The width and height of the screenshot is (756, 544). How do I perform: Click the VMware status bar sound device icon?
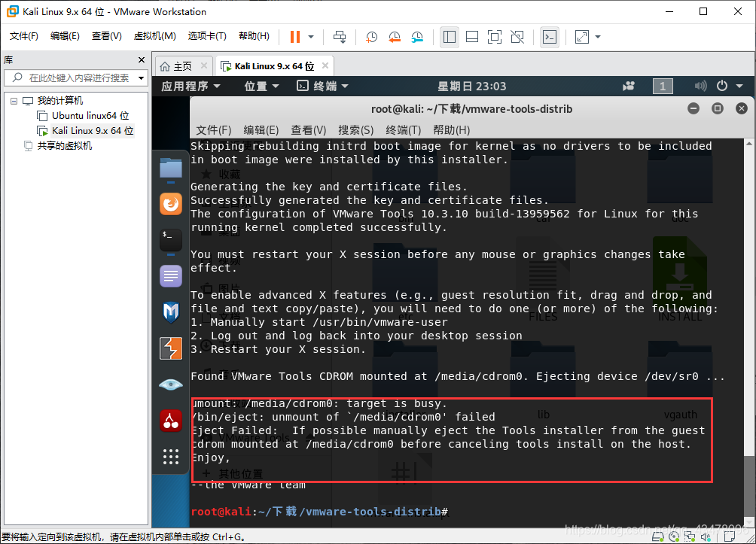tap(706, 536)
